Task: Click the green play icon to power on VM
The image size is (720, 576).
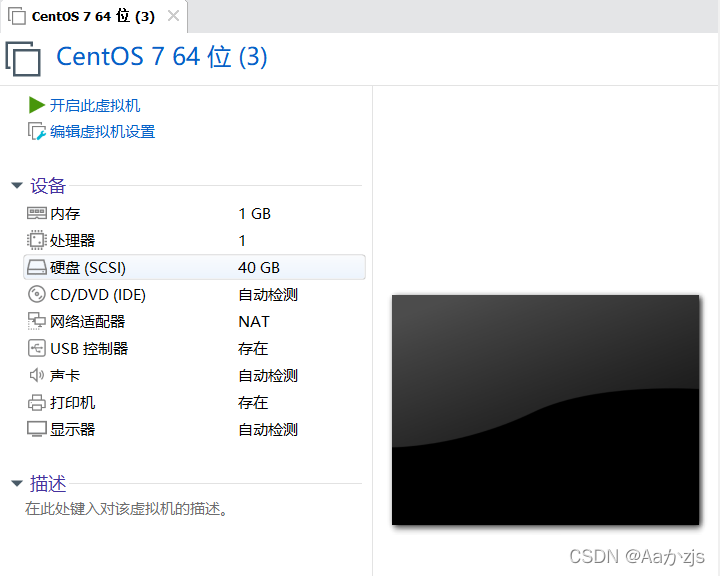Action: point(36,105)
